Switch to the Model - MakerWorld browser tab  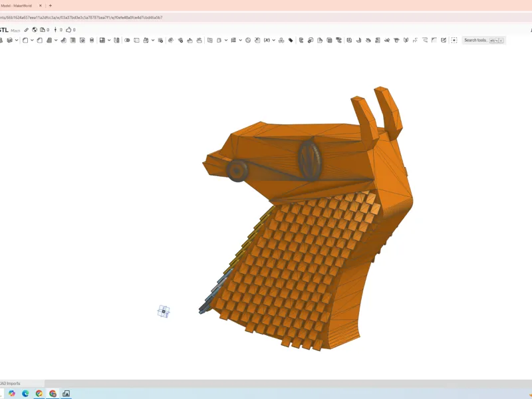[x=17, y=6]
